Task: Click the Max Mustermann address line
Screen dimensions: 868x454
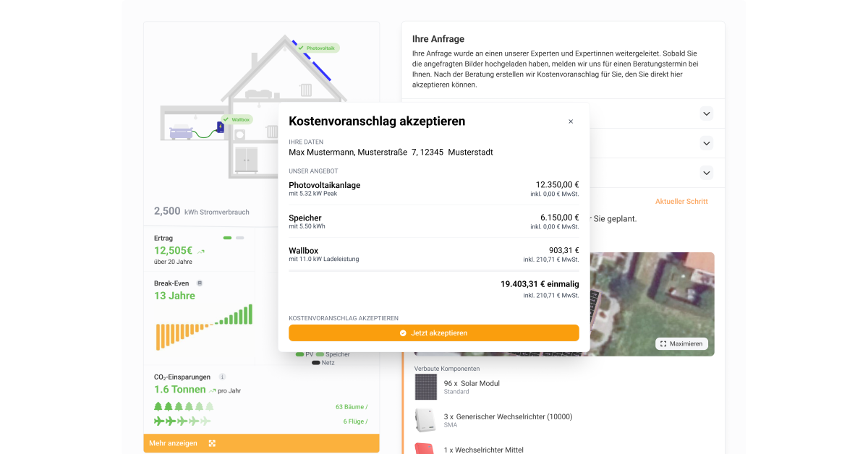Action: 391,153
